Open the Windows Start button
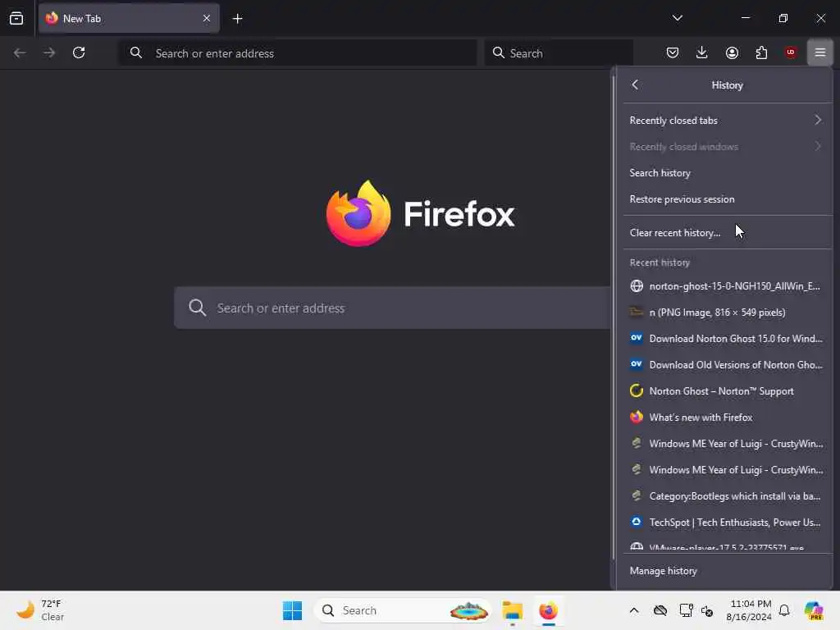Screen dimensions: 840x630 293,610
